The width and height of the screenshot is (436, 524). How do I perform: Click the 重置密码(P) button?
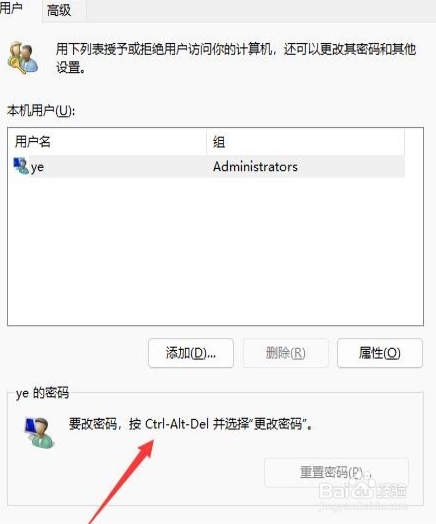pos(336,472)
